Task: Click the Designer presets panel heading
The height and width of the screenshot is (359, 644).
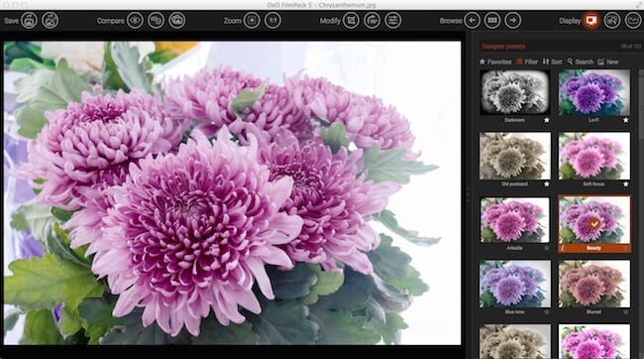Action: tap(503, 47)
